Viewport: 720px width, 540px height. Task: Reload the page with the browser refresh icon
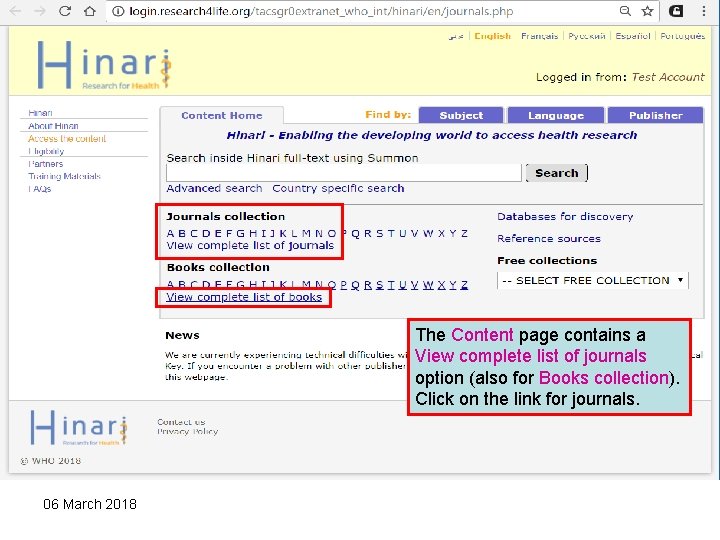coord(65,11)
